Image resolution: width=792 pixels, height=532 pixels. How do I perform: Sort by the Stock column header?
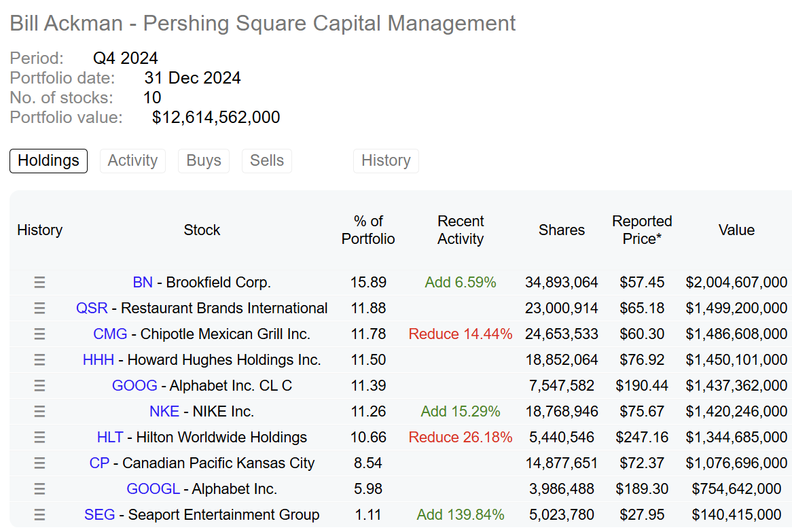(x=202, y=230)
